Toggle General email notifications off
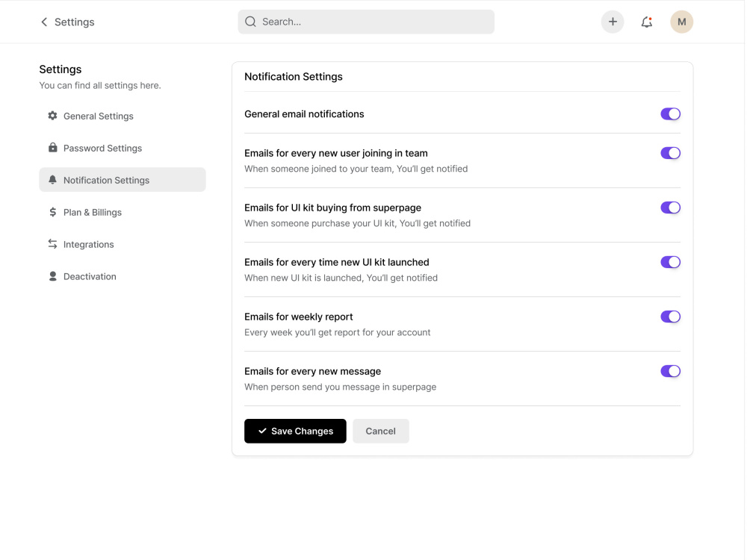This screenshot has height=560, width=747. (670, 113)
